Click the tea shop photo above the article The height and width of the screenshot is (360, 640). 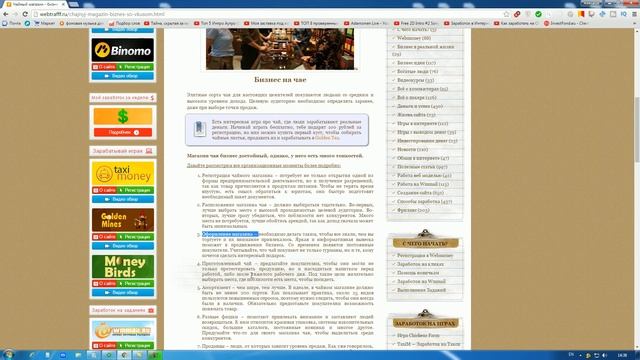click(280, 49)
